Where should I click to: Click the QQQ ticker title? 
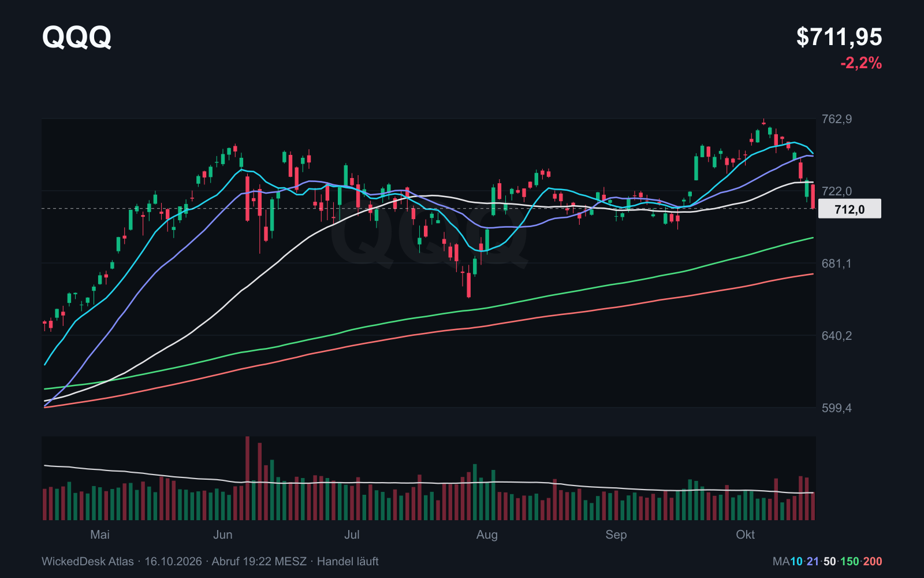click(76, 37)
